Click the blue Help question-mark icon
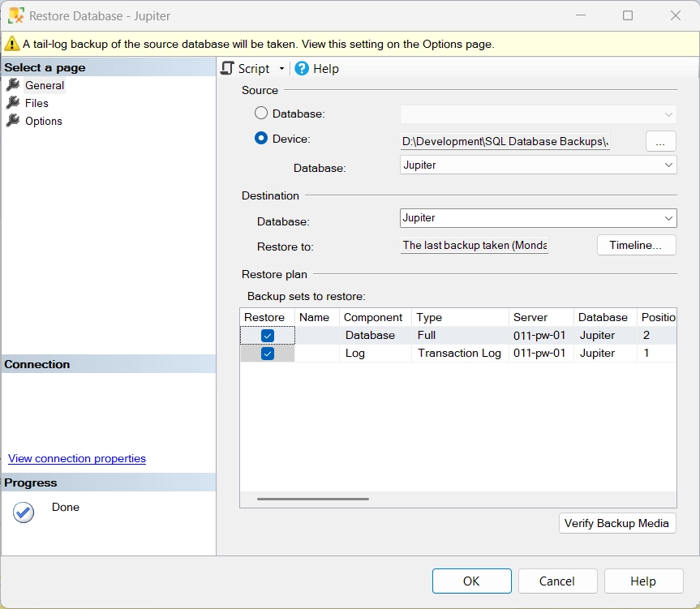Screen dimensions: 700x609 [x=302, y=69]
